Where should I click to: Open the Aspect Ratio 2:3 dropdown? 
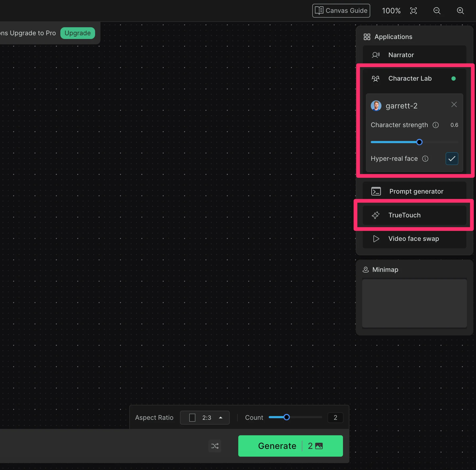point(205,418)
